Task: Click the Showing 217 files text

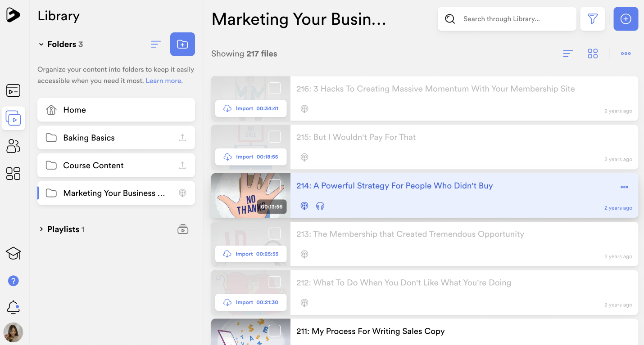Action: (x=244, y=54)
